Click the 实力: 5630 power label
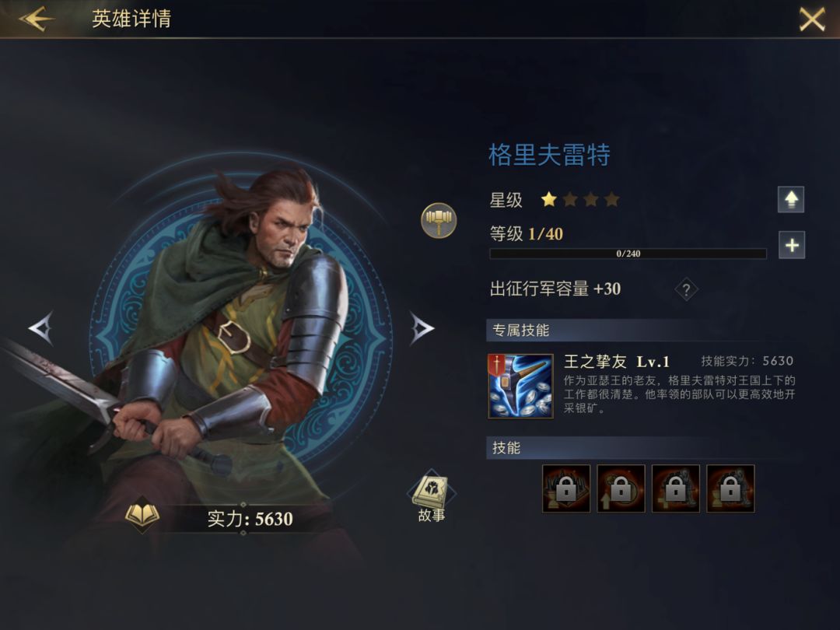840x630 pixels. tap(250, 519)
